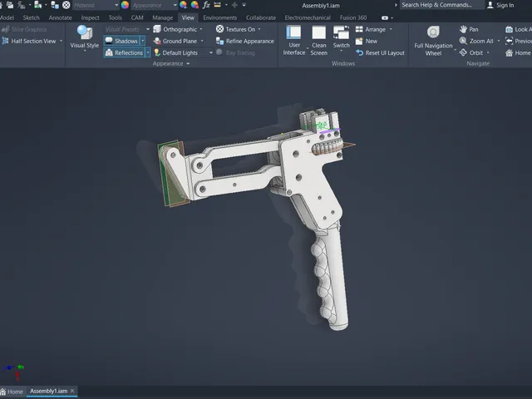Click the Previous view icon
The height and width of the screenshot is (399, 532).
point(509,41)
